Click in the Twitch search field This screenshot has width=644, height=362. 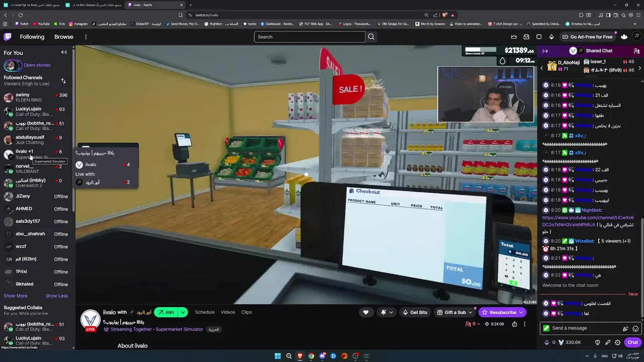click(310, 37)
